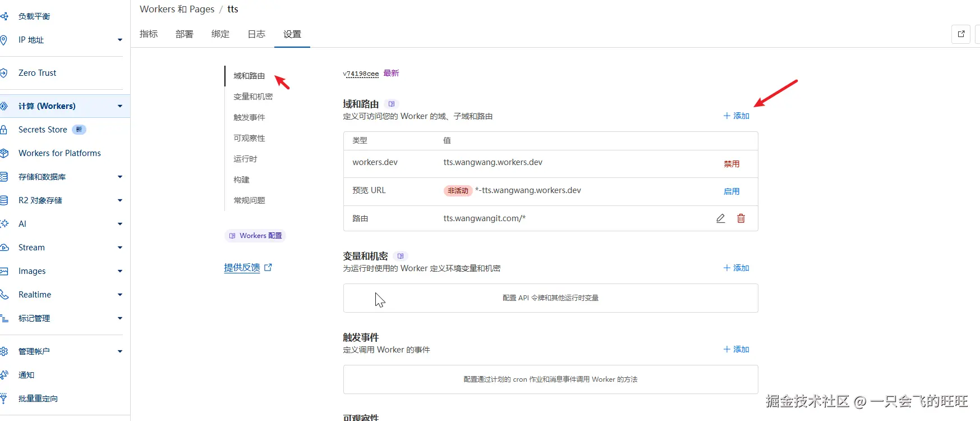Select 常规问题 in settings side menu
This screenshot has height=421, width=980.
[x=249, y=200]
